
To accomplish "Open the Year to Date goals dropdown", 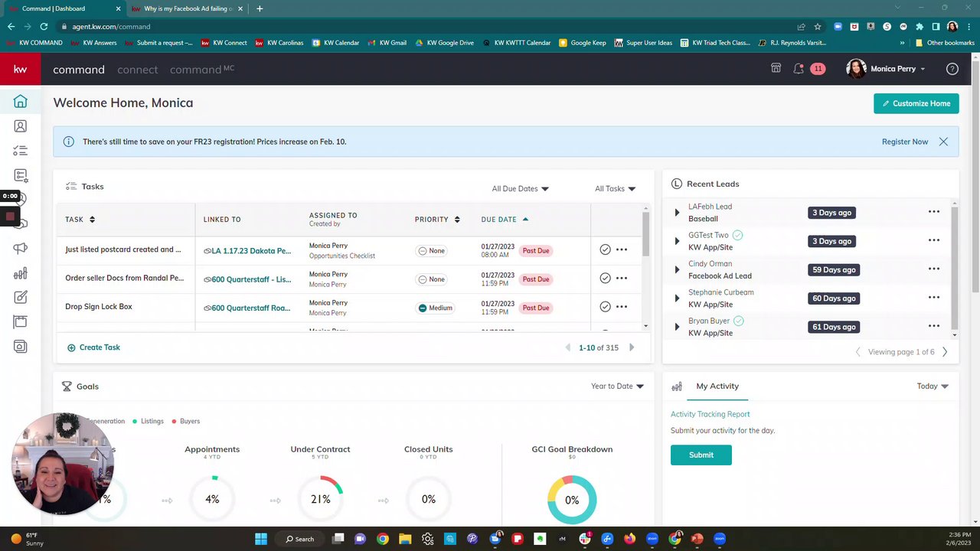I will point(617,386).
